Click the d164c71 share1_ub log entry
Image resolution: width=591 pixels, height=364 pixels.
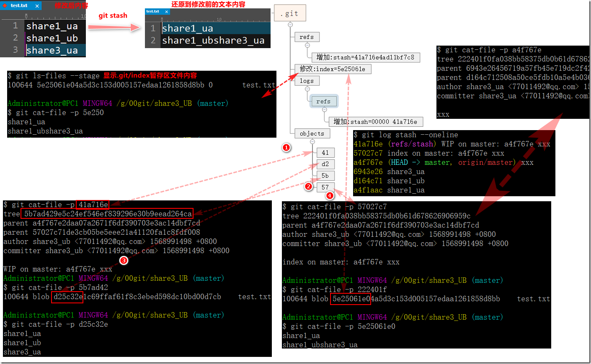(x=389, y=181)
